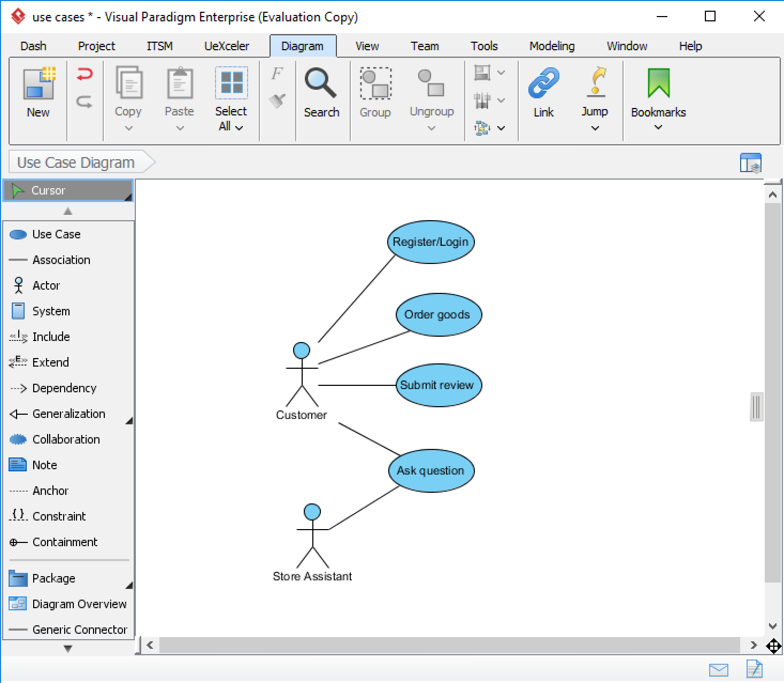This screenshot has height=683, width=784.
Task: Pick the Use Case shape tool
Action: coord(56,234)
